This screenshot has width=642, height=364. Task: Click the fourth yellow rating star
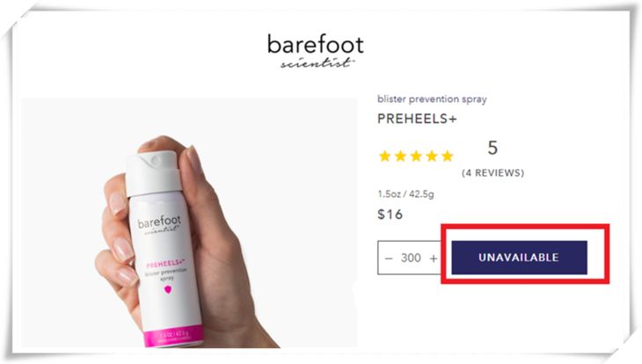coord(432,156)
